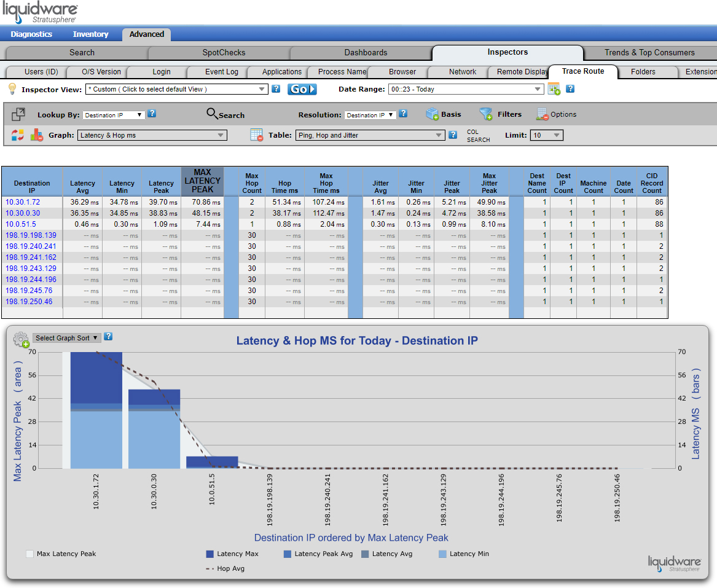Click the pop-out window icon beside Lookup By
Screen dimensions: 717x588
18,114
